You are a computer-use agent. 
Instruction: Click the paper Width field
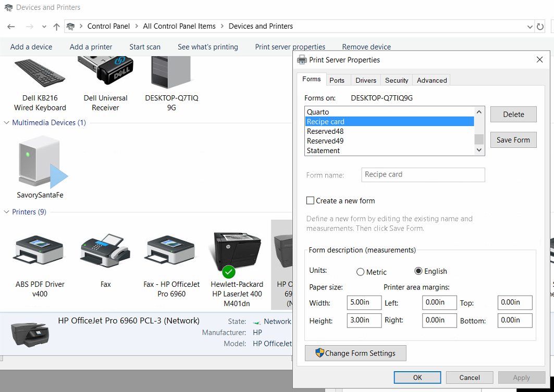coord(364,302)
